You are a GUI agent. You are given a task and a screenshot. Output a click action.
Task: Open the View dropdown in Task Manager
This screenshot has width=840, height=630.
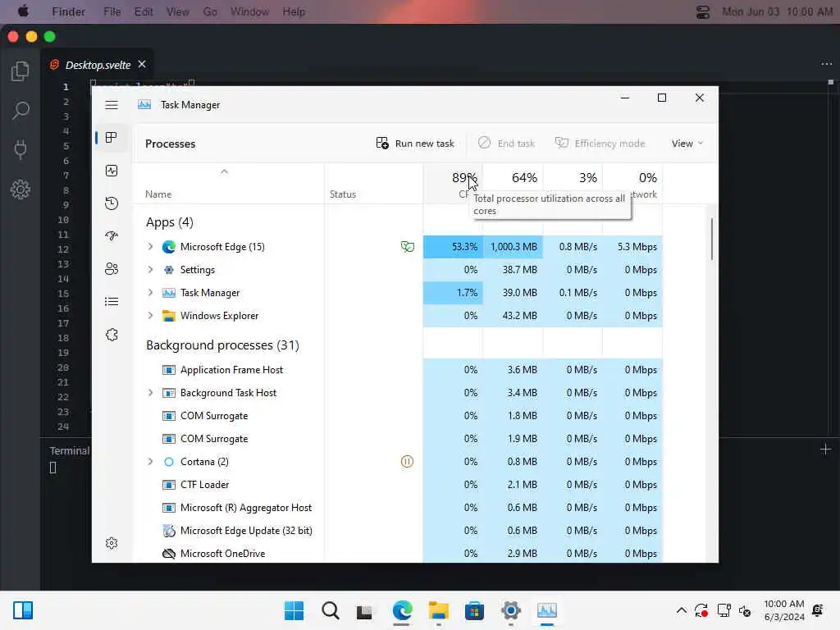(687, 143)
